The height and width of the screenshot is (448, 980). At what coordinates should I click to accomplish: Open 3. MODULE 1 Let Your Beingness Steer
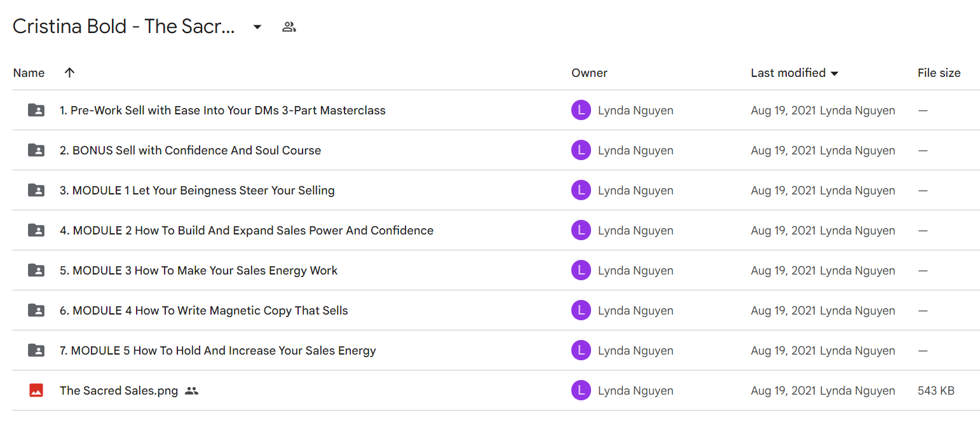point(197,190)
